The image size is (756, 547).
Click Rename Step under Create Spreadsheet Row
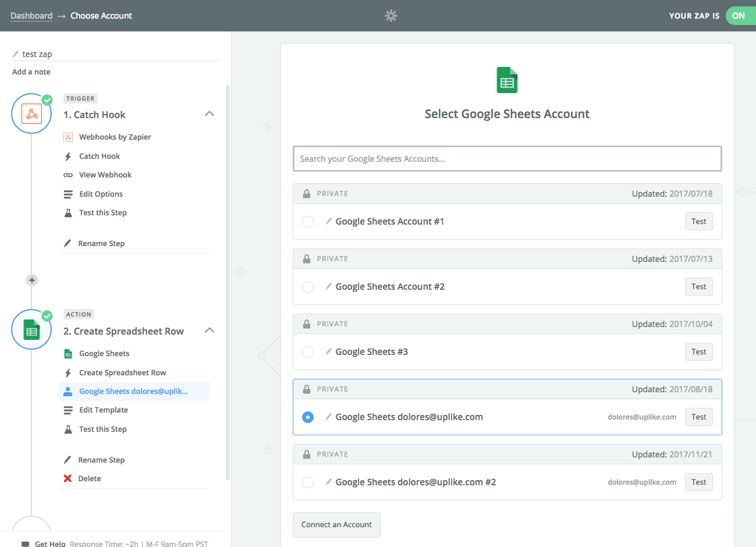coord(101,460)
